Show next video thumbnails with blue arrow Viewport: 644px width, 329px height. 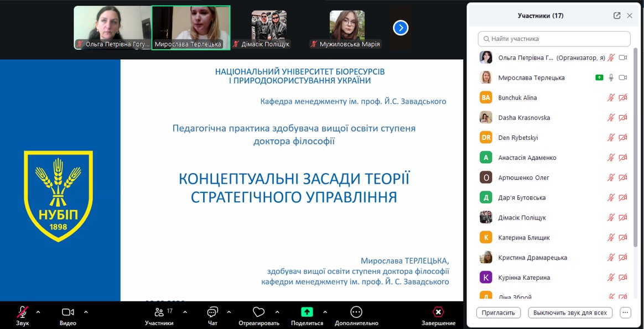point(401,28)
